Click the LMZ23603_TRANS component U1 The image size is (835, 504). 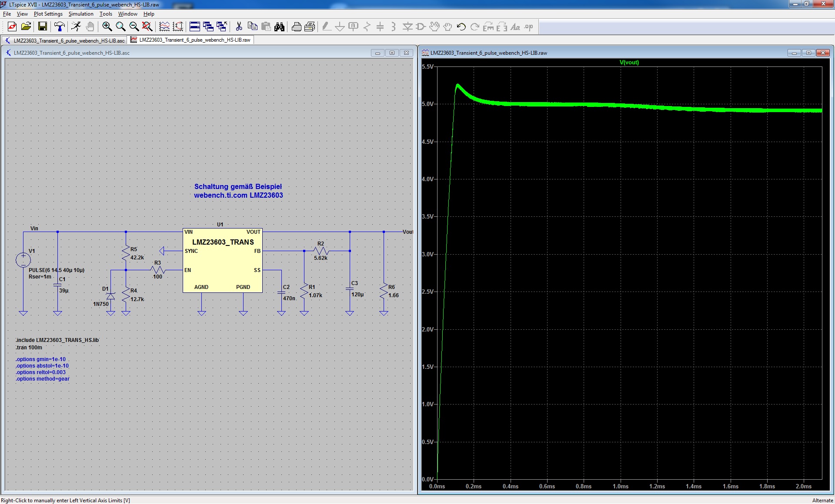click(223, 260)
